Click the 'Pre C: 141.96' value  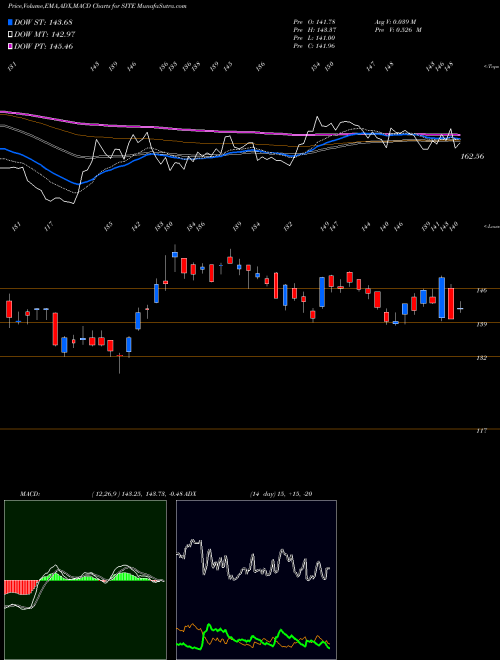coord(314,46)
